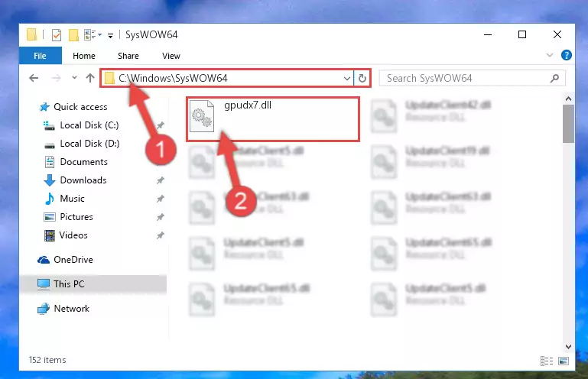Switch to Large icons view in status bar
588x379 pixels.
pos(564,361)
